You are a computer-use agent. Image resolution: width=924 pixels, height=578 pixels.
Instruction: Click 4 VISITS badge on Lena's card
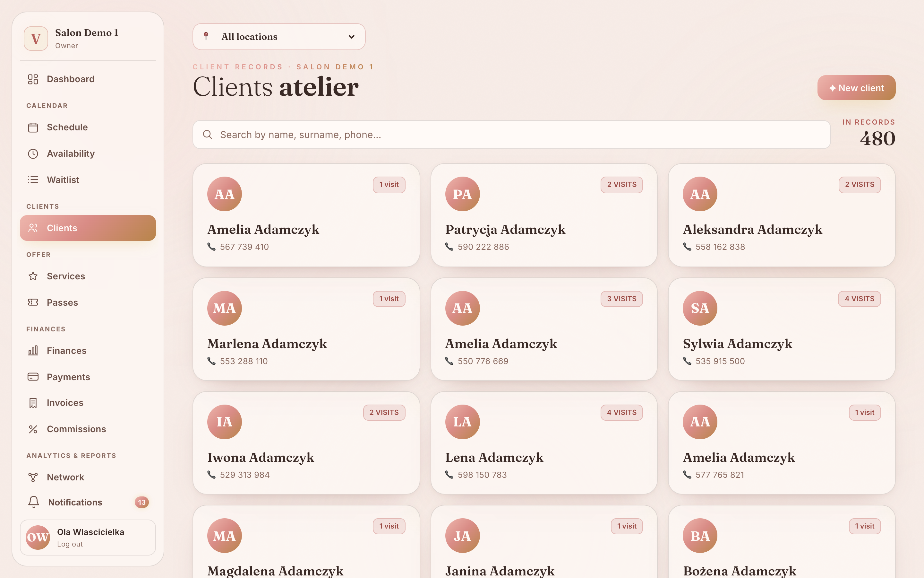pos(621,413)
